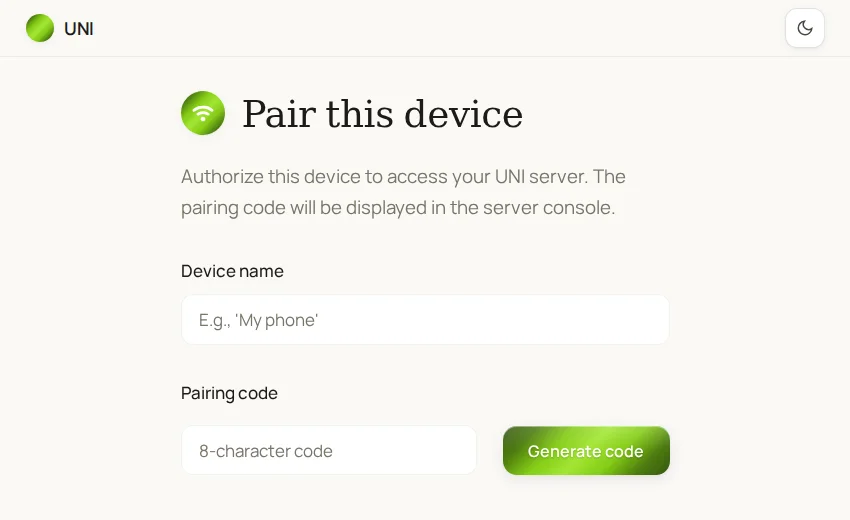Click the Pairing code label
The width and height of the screenshot is (850, 520).
pyautogui.click(x=229, y=393)
